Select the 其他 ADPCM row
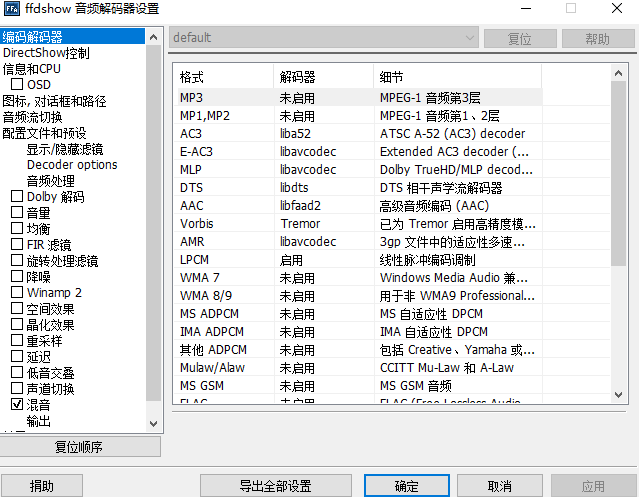The width and height of the screenshot is (639, 497). tap(359, 350)
